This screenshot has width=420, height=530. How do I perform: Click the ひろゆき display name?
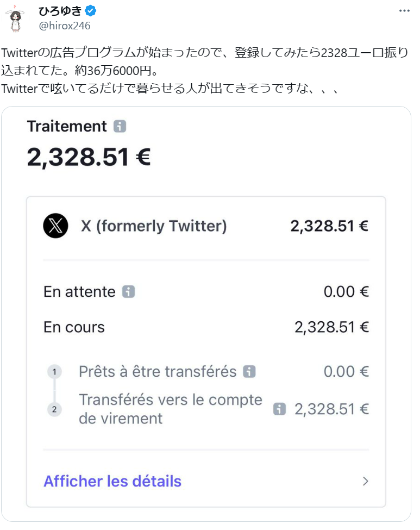[60, 11]
